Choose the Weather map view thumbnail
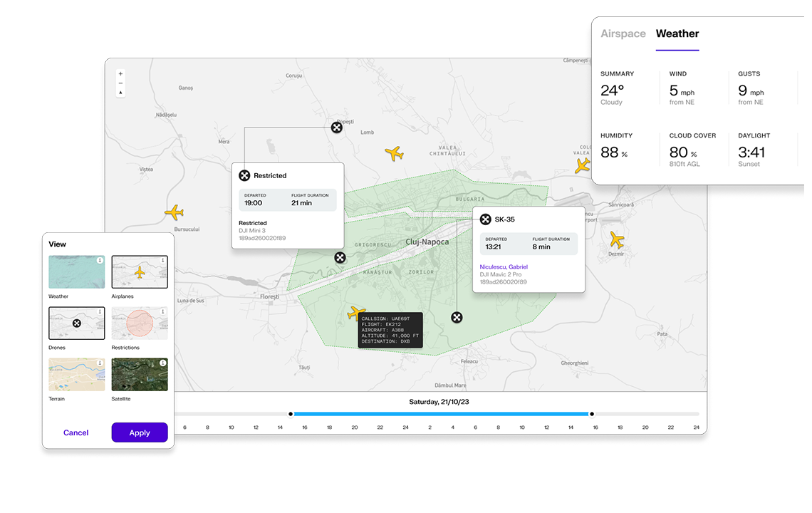Viewport: 812px width, 513px height. 77,272
